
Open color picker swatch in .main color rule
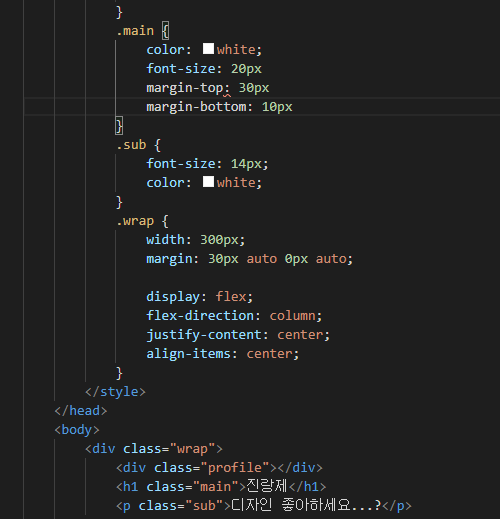(208, 49)
